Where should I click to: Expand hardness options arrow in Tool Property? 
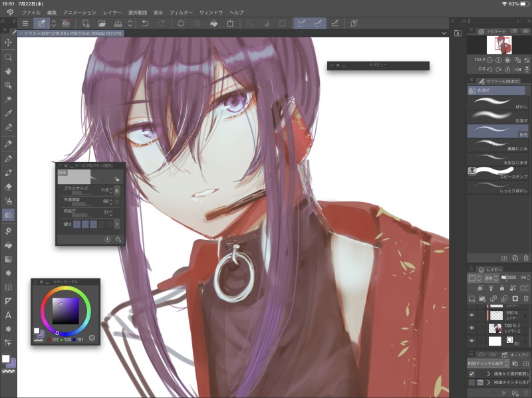coord(117,224)
